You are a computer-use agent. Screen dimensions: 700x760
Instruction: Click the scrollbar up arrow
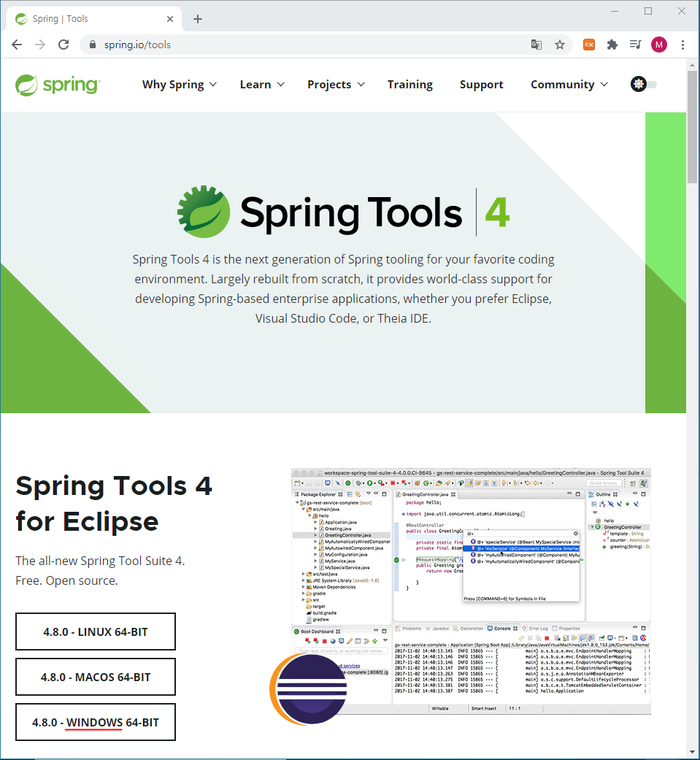693,64
